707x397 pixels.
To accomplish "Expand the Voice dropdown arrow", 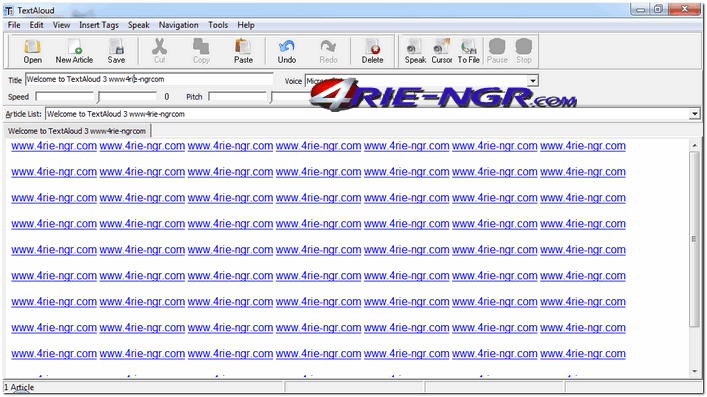I will pos(533,81).
